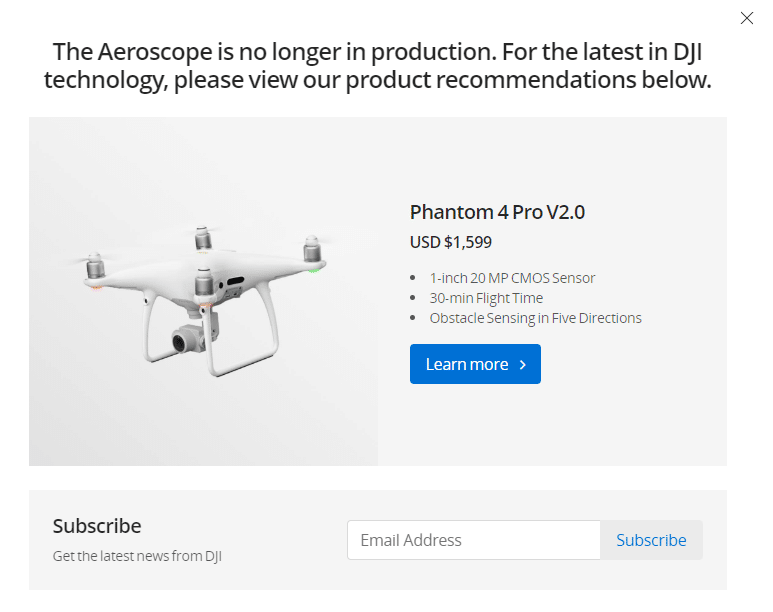This screenshot has width=773, height=612.
Task: Close the discontinued product dialog
Action: pos(746,18)
